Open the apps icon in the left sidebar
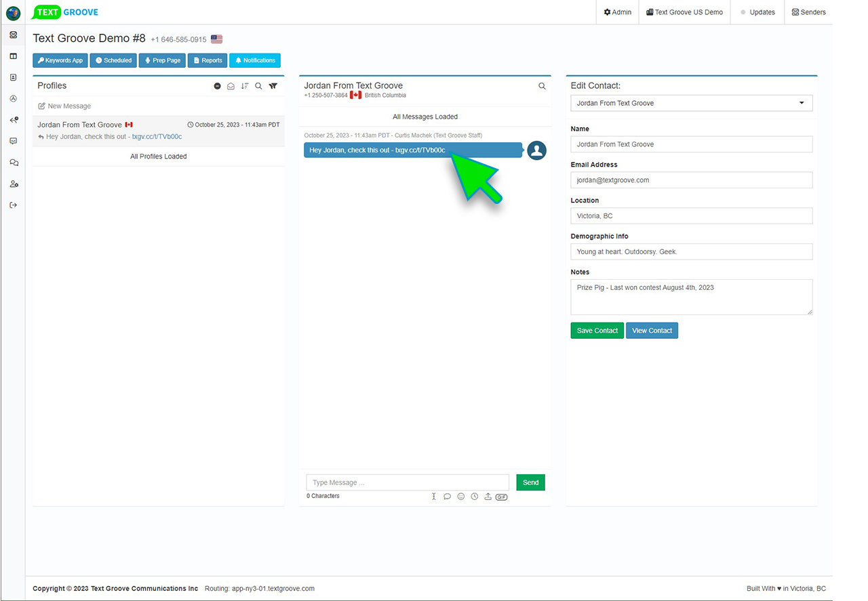This screenshot has height=601, width=868. tap(13, 99)
